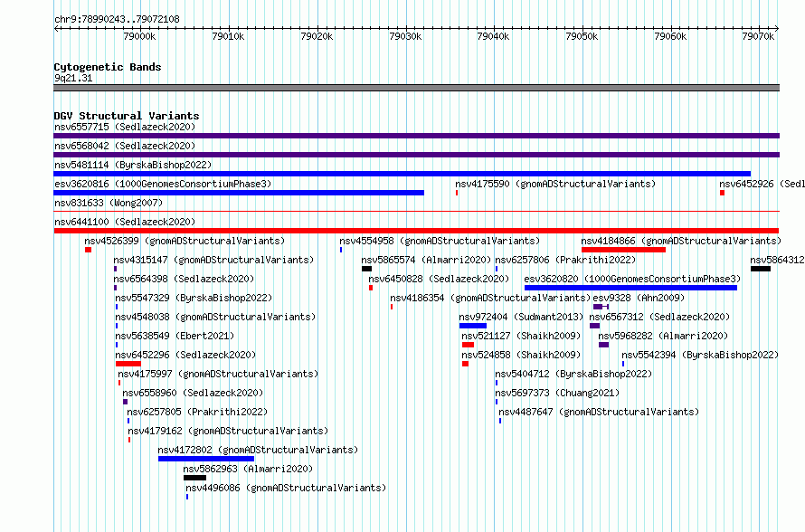This screenshot has height=532, width=805.
Task: Click the red bar under nsv4184866
Action: coord(623,250)
